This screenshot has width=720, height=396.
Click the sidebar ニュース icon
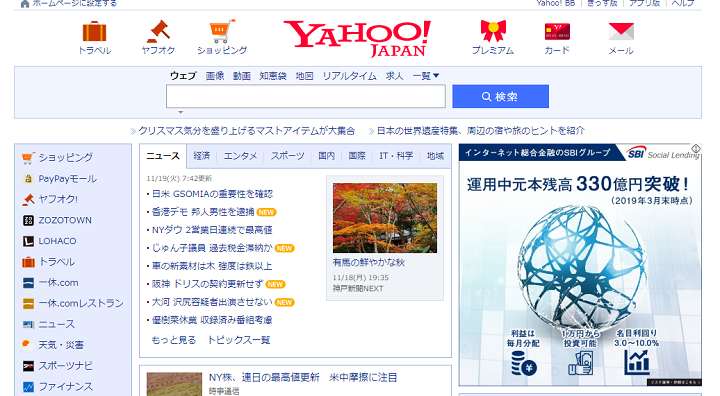click(28, 324)
